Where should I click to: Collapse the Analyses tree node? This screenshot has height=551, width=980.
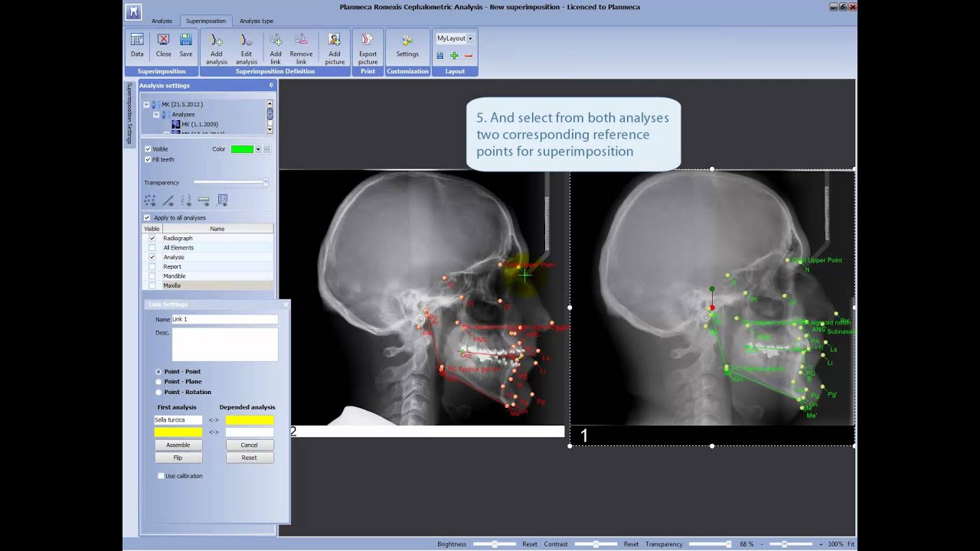click(x=156, y=114)
